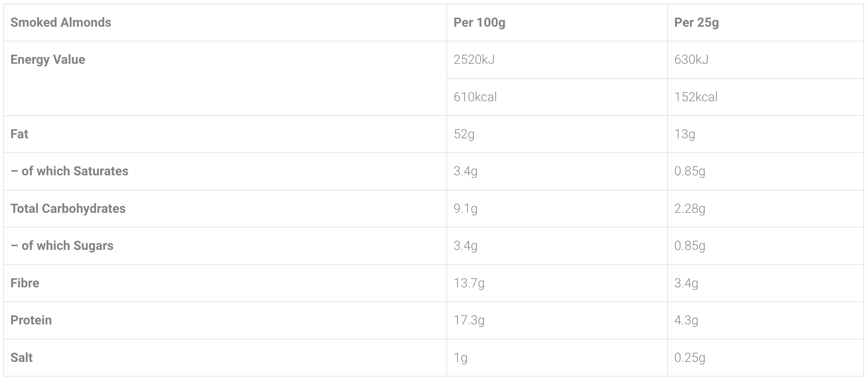The width and height of the screenshot is (868, 381).
Task: Select the 2.28g cell
Action: click(689, 209)
